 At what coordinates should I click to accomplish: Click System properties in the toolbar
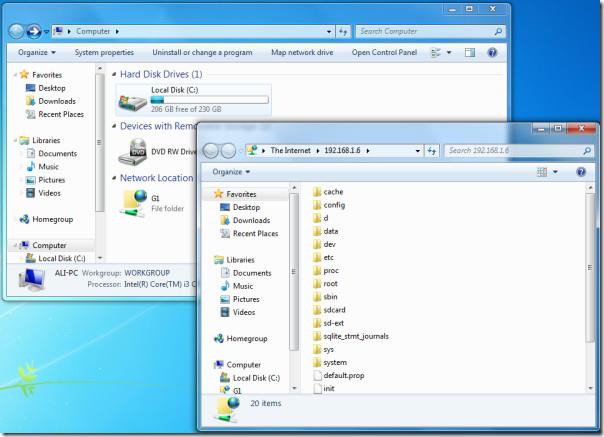[x=104, y=52]
